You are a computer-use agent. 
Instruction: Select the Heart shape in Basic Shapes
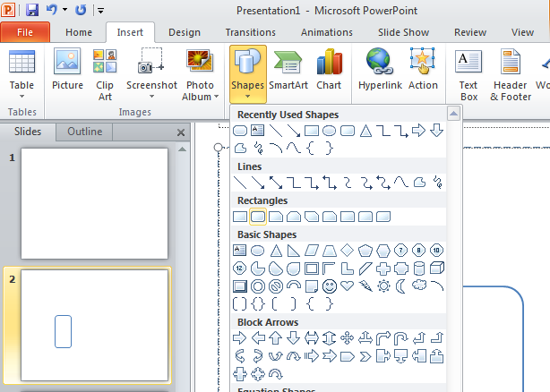pyautogui.click(x=348, y=285)
